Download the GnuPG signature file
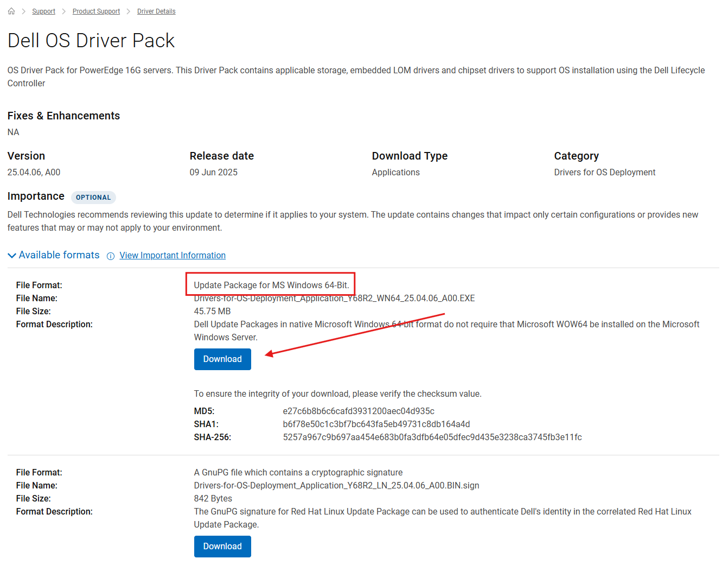Viewport: 728px width, 565px height. tap(222, 547)
